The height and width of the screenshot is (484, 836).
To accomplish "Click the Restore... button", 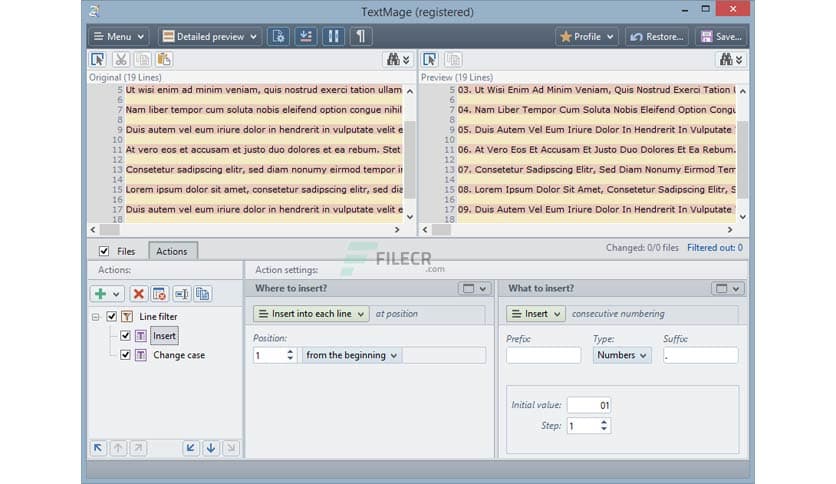I will coord(657,37).
